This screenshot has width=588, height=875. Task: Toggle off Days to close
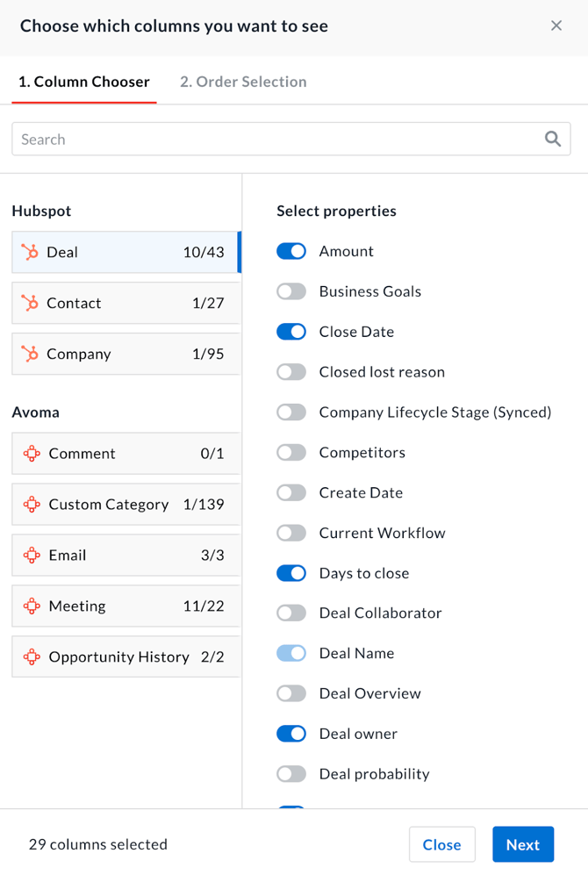coord(291,574)
